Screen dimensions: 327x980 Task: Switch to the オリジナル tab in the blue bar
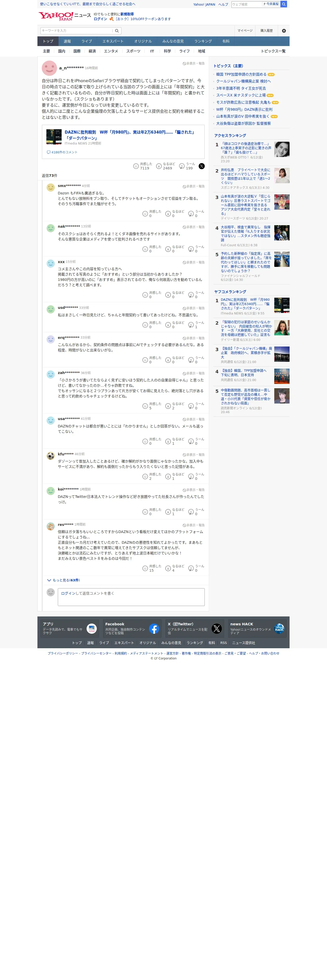point(143,41)
